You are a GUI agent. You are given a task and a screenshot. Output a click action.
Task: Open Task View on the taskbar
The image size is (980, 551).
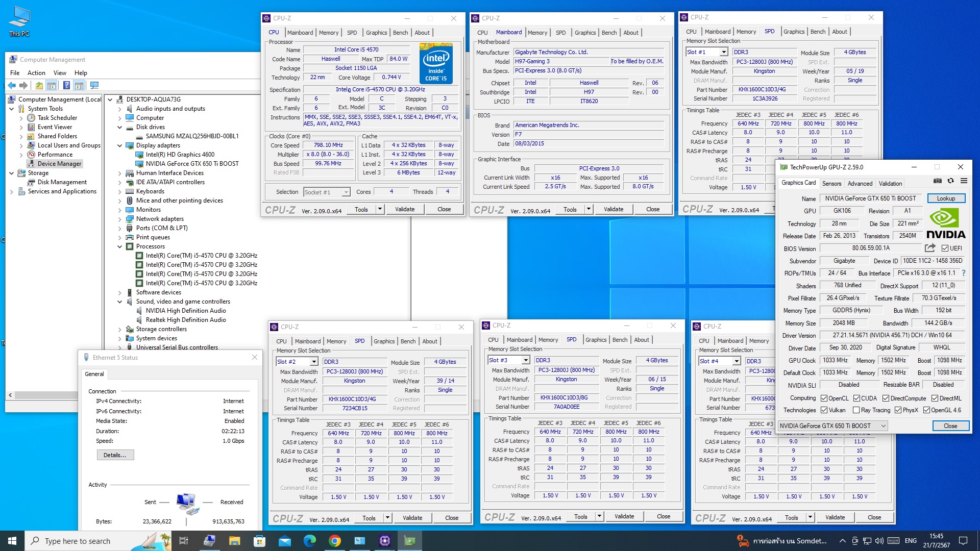[x=184, y=541]
